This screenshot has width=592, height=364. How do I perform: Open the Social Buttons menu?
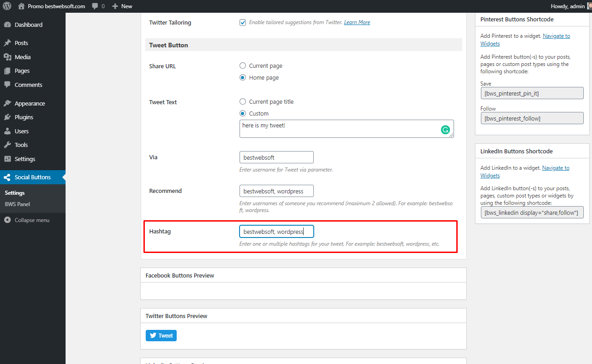coord(33,177)
